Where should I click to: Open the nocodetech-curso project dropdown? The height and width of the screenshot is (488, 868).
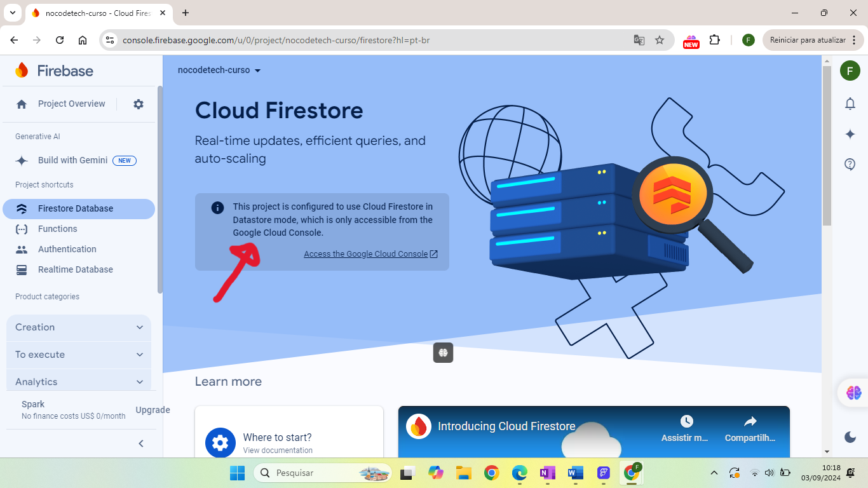(219, 70)
